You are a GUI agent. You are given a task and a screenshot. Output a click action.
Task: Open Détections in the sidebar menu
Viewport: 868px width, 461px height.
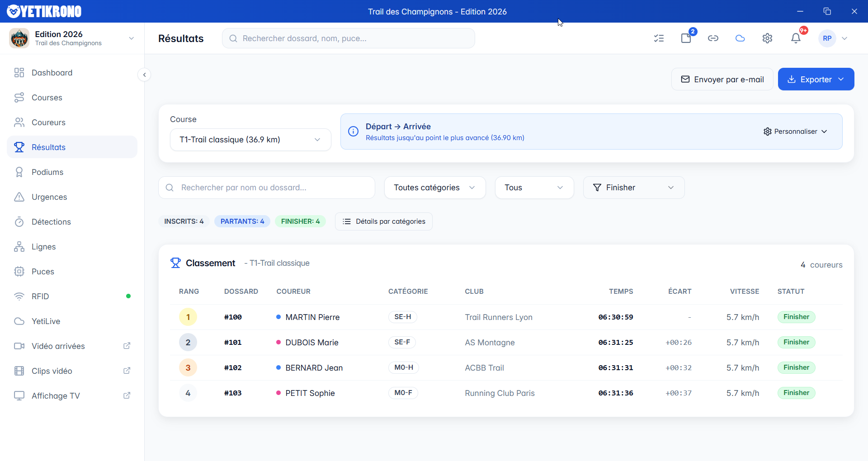51,222
